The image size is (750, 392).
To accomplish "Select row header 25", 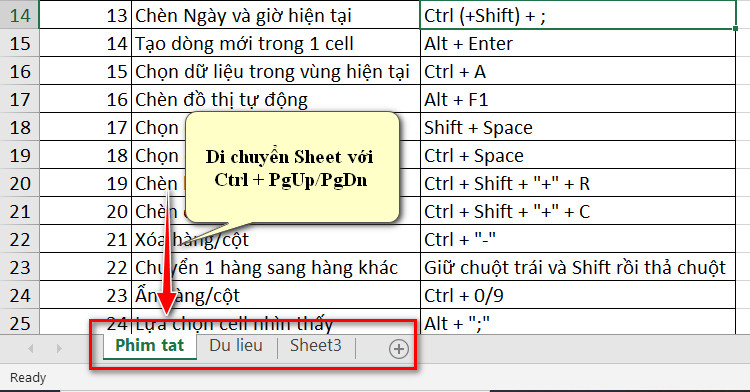I will point(20,322).
